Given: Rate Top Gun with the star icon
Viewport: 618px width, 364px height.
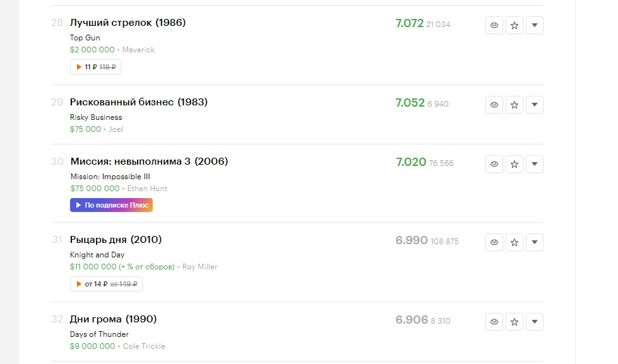Looking at the screenshot, I should [514, 25].
